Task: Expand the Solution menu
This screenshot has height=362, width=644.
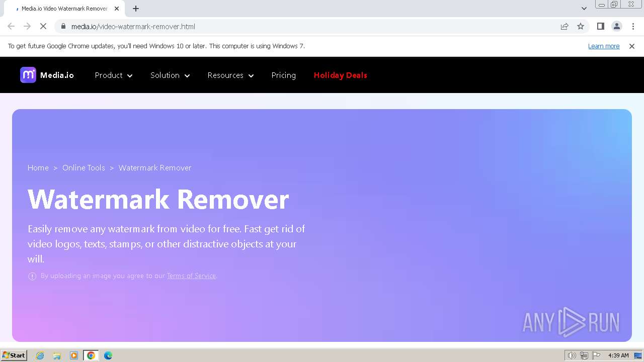Action: click(x=170, y=75)
